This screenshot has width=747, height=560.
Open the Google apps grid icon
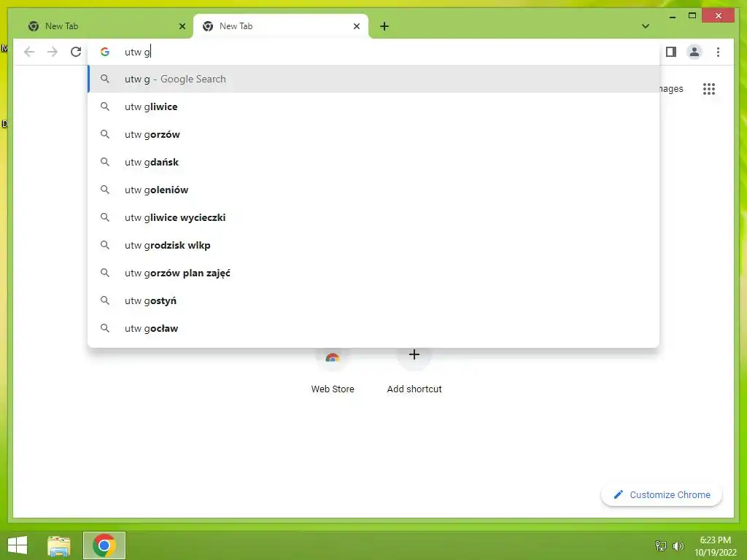(x=709, y=89)
